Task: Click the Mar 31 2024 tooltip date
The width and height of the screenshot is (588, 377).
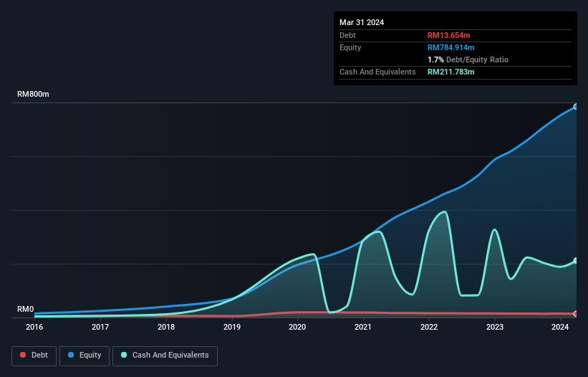Action: coord(362,22)
